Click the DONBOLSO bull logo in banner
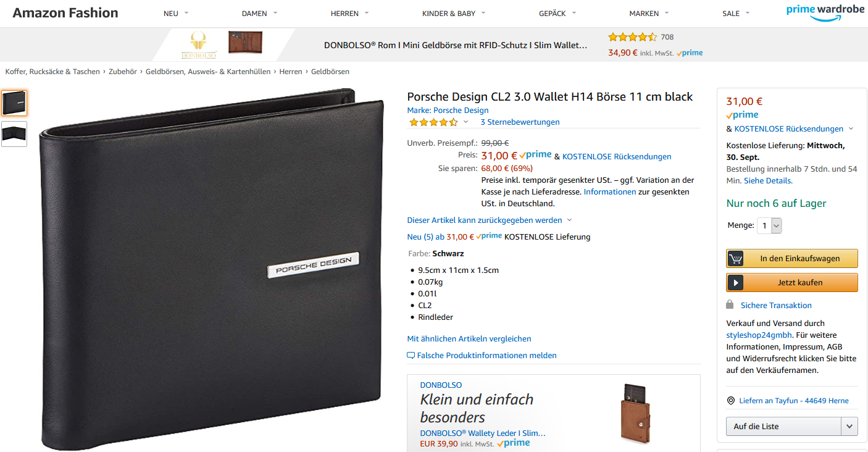The height and width of the screenshot is (452, 868). point(199,46)
